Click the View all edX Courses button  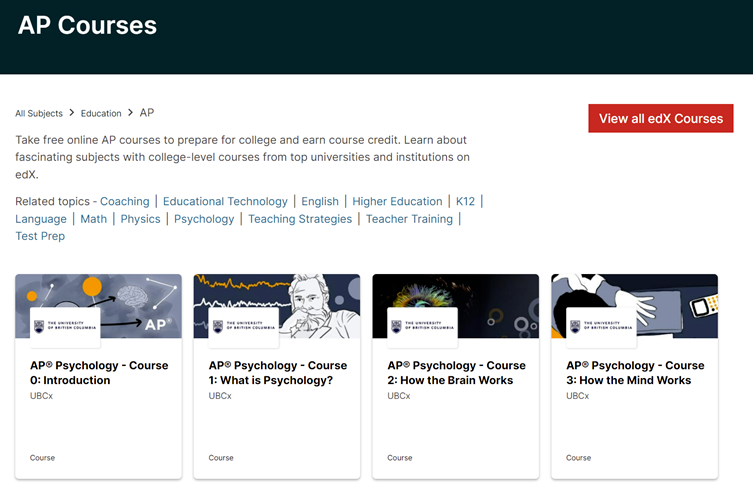click(x=660, y=118)
